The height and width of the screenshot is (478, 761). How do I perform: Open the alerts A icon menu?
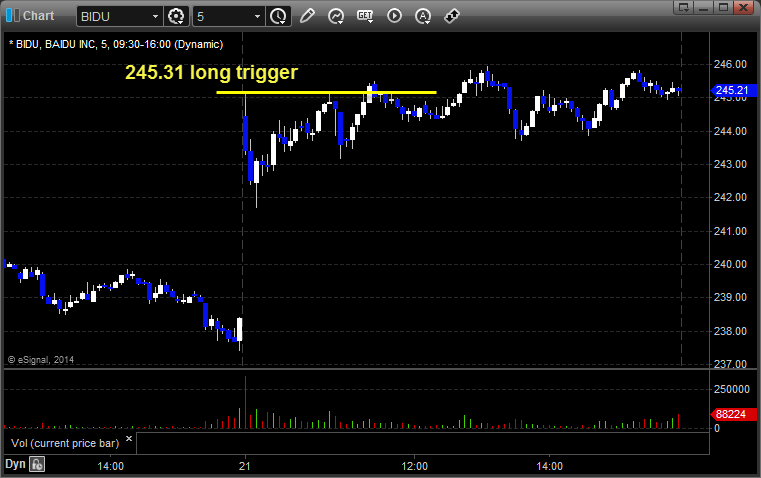tap(423, 16)
